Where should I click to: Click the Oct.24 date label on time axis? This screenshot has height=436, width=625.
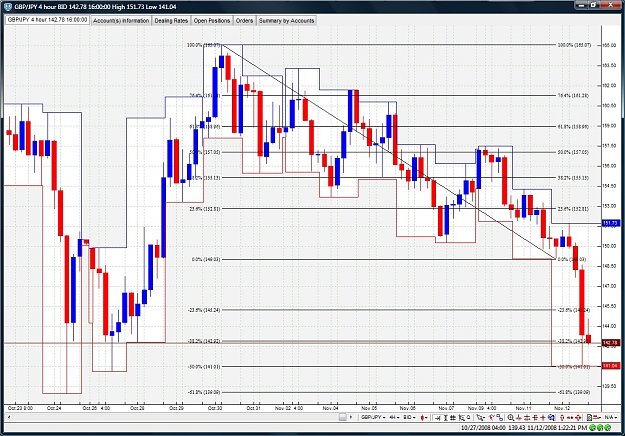click(54, 408)
